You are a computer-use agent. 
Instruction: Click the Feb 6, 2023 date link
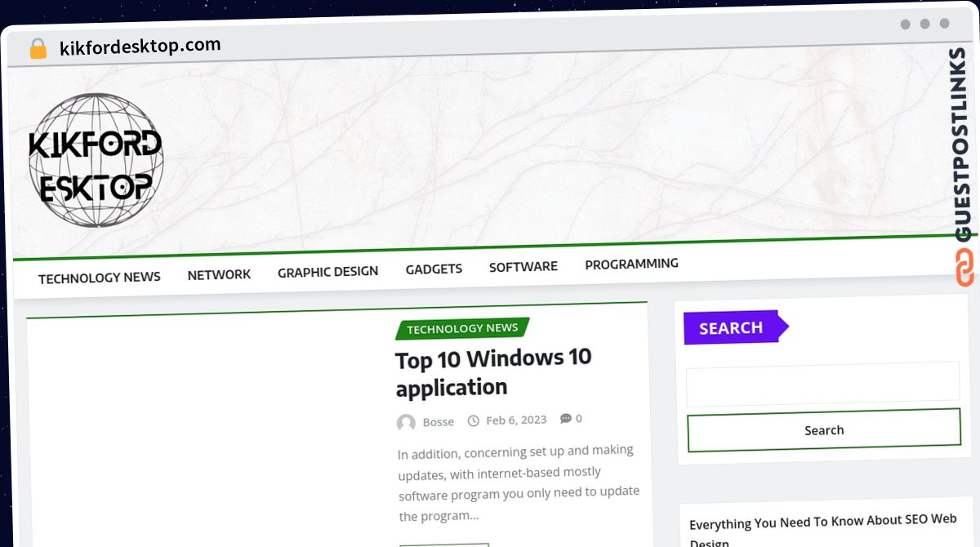click(x=515, y=420)
